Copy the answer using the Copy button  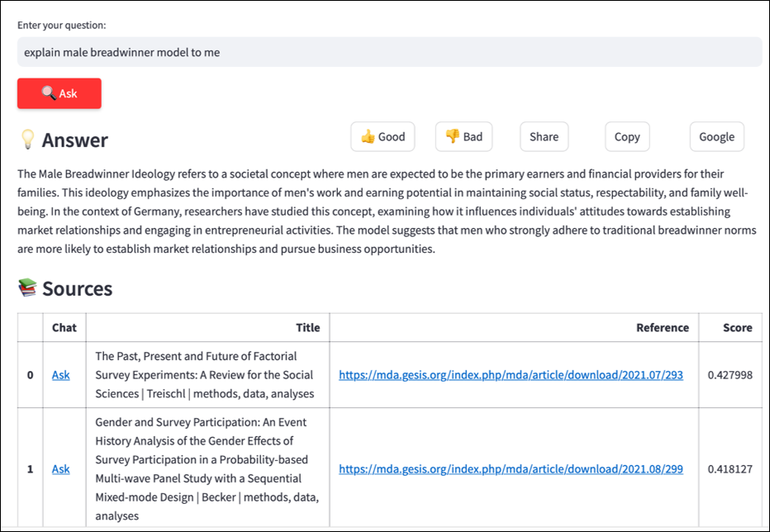(627, 137)
